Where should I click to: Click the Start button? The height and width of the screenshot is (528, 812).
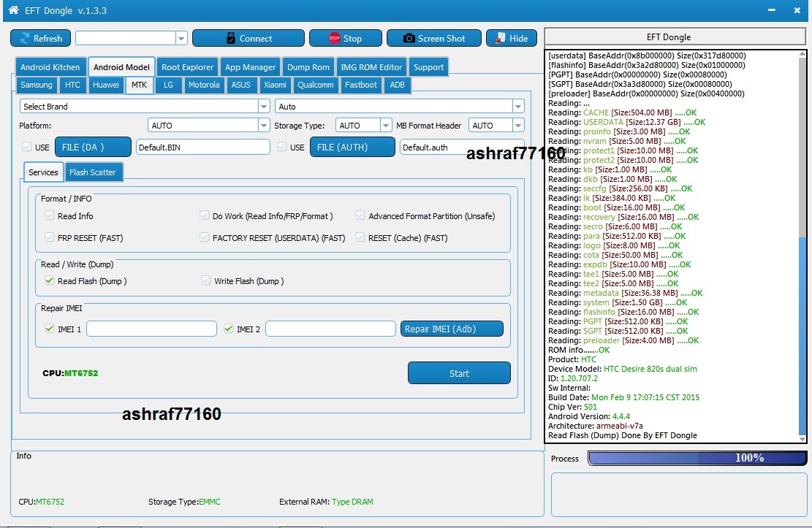click(459, 372)
